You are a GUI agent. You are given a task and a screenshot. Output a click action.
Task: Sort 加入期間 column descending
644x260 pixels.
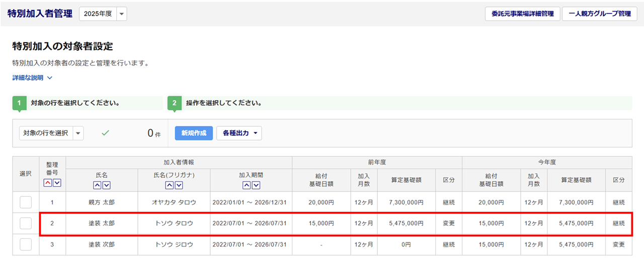(256, 185)
